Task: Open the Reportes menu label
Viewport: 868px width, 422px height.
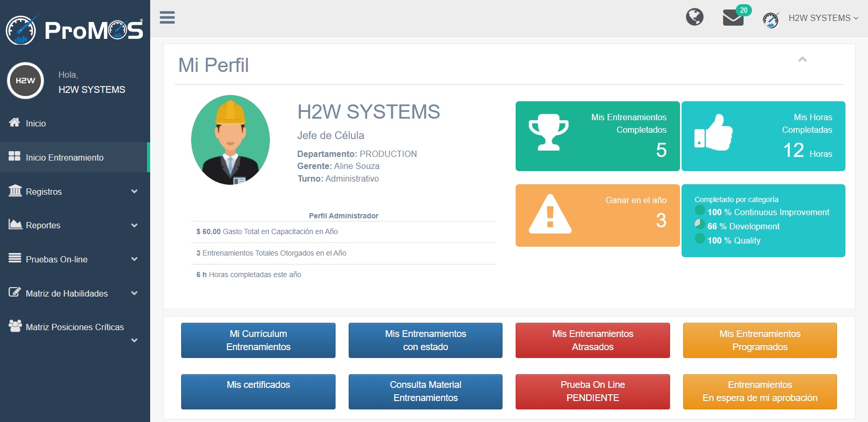Action: point(43,225)
